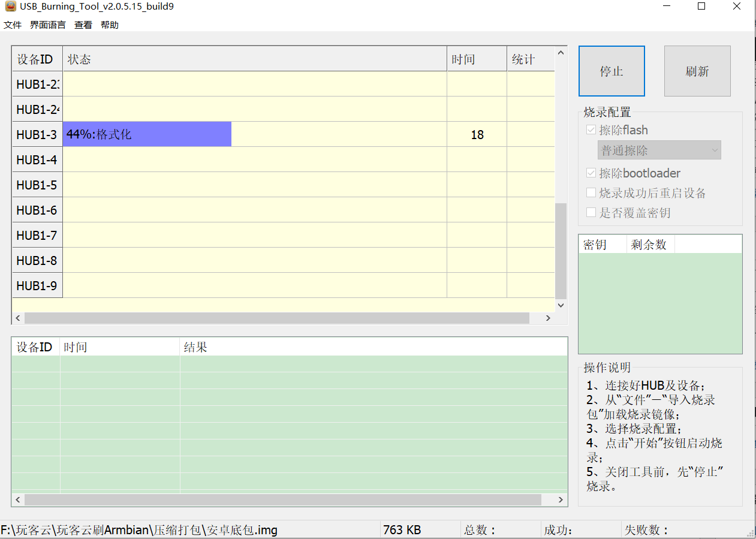The width and height of the screenshot is (756, 539).
Task: Click device list scroll up arrow
Action: click(x=561, y=53)
